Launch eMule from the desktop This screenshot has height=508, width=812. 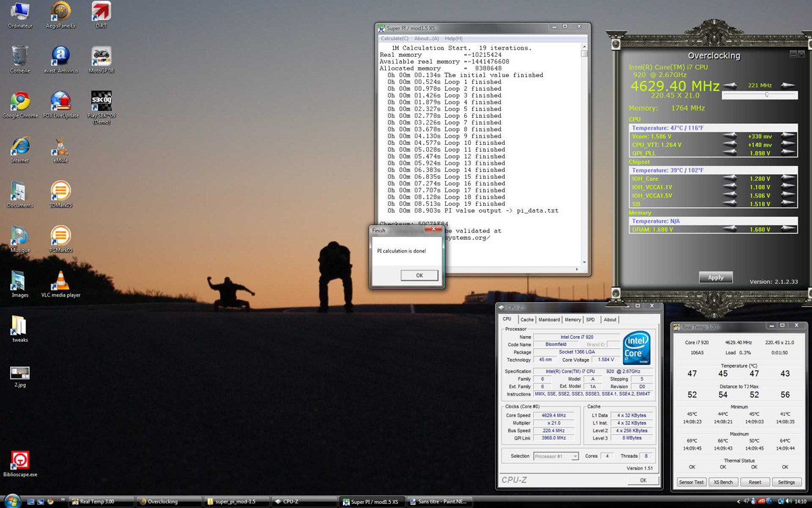click(x=61, y=150)
